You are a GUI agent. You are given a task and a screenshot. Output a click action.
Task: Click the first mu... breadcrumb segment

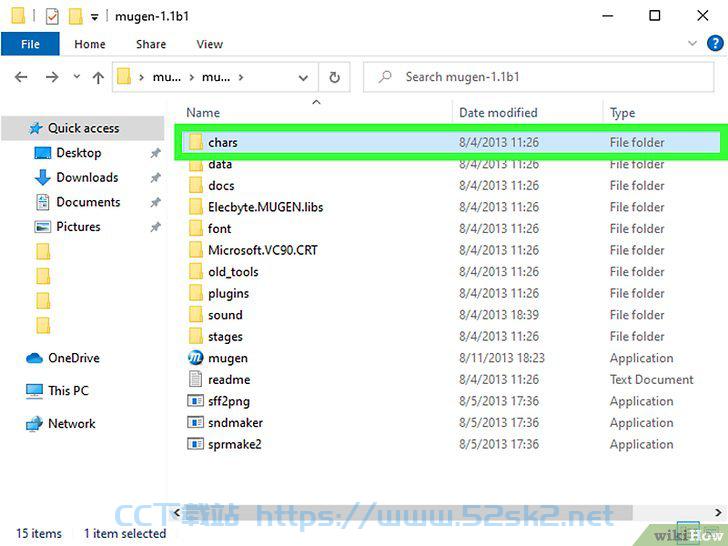[x=167, y=78]
